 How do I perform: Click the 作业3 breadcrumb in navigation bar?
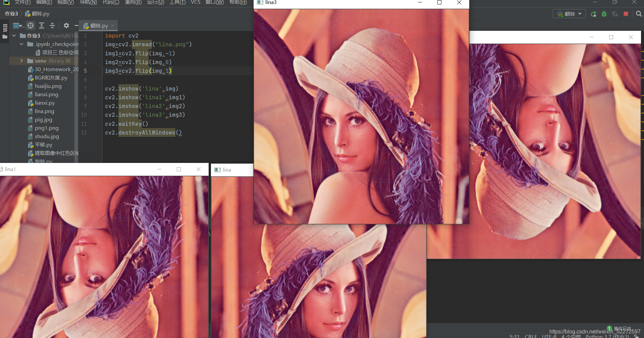pos(11,14)
